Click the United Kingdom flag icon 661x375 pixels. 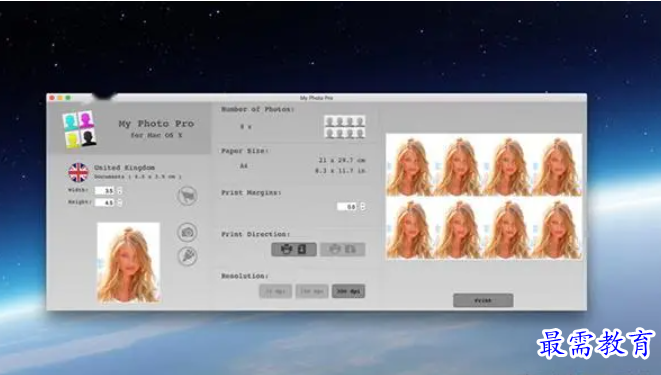[x=78, y=172]
